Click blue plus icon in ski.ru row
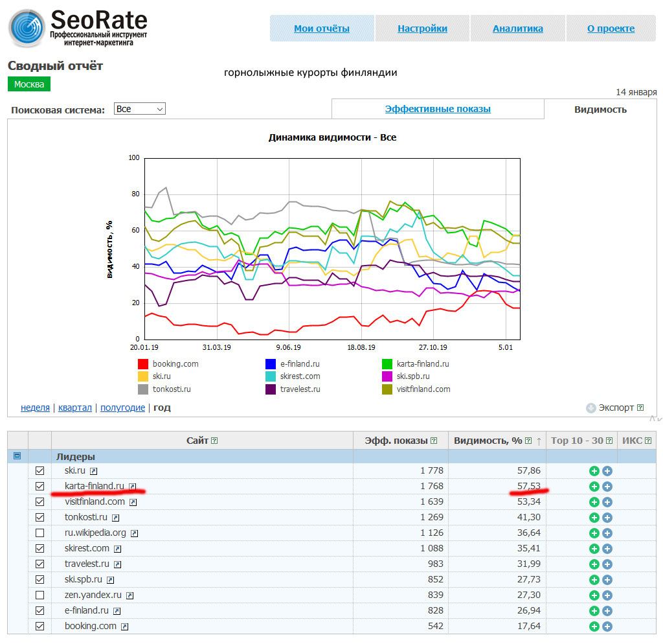The width and height of the screenshot is (663, 644). coord(607,471)
